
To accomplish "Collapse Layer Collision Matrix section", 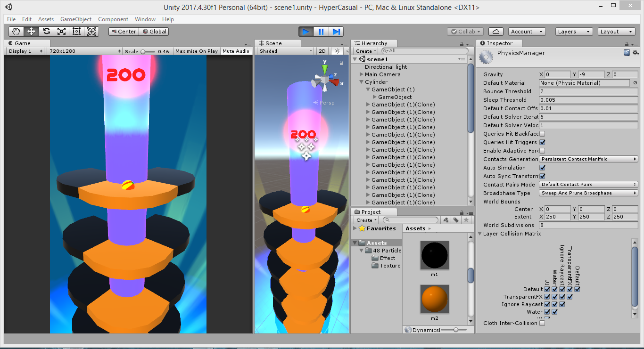I will coord(480,234).
